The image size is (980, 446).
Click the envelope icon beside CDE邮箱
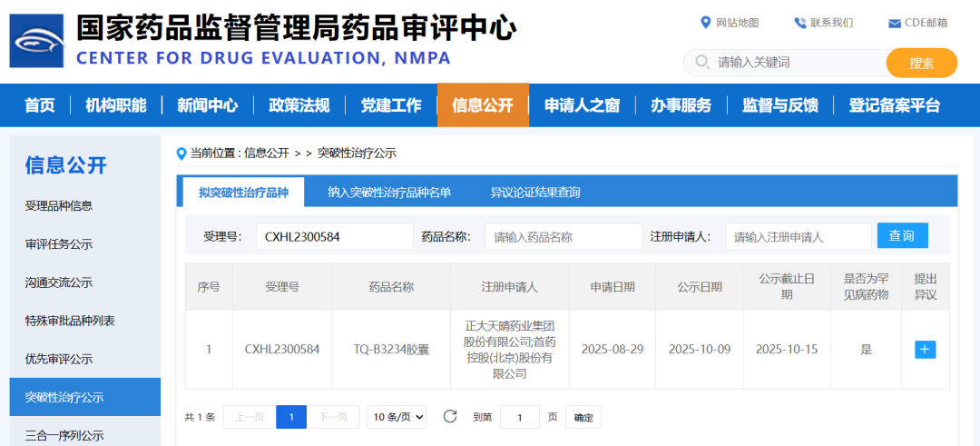pos(895,24)
